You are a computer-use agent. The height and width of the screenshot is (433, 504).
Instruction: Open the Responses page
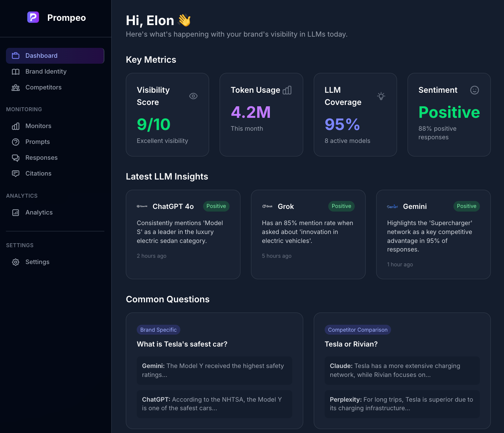[55, 158]
